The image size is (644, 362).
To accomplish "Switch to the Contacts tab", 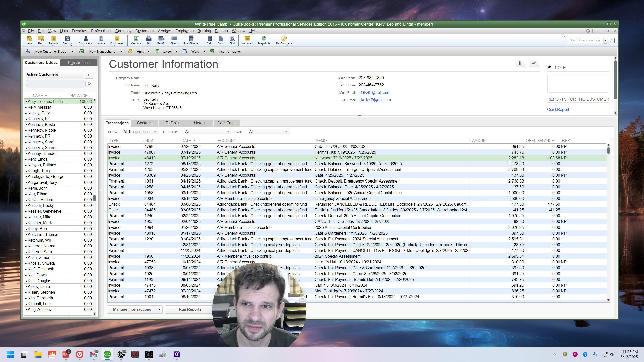I will pyautogui.click(x=145, y=123).
